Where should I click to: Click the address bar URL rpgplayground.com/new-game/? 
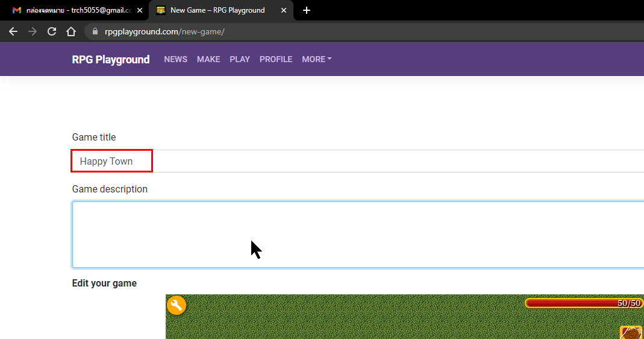click(x=164, y=32)
